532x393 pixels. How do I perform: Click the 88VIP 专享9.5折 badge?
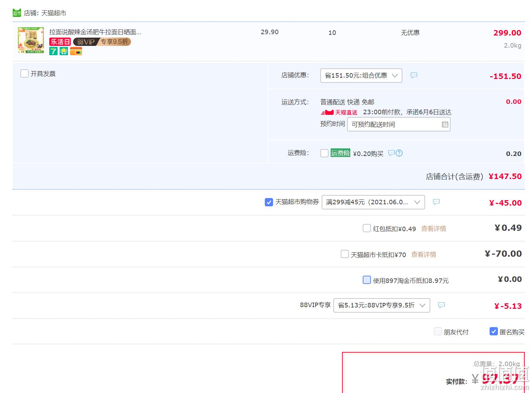[102, 42]
